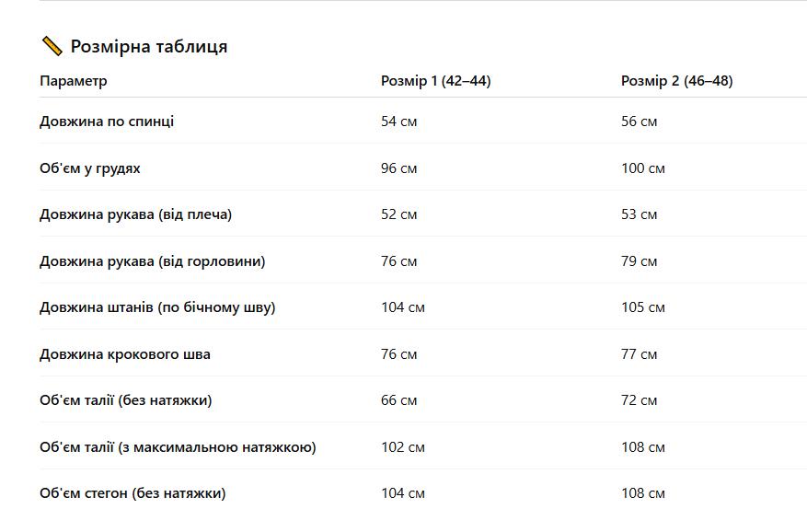Select the 102 см stretched waist value
The image size is (807, 532).
[x=402, y=447]
